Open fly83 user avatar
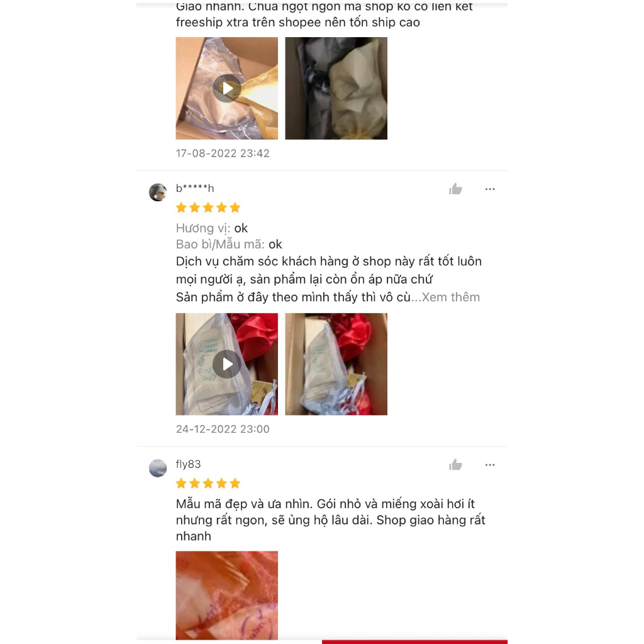The image size is (644, 644). pyautogui.click(x=158, y=468)
